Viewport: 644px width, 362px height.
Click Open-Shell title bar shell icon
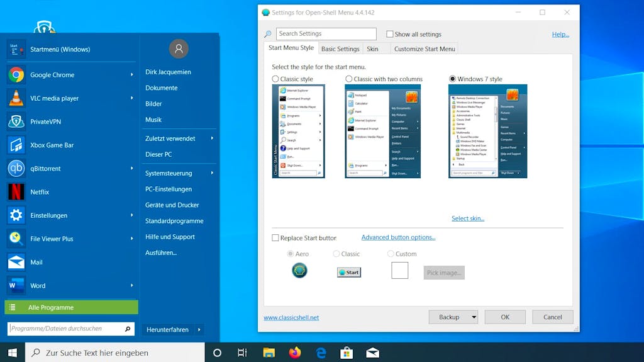tap(266, 13)
